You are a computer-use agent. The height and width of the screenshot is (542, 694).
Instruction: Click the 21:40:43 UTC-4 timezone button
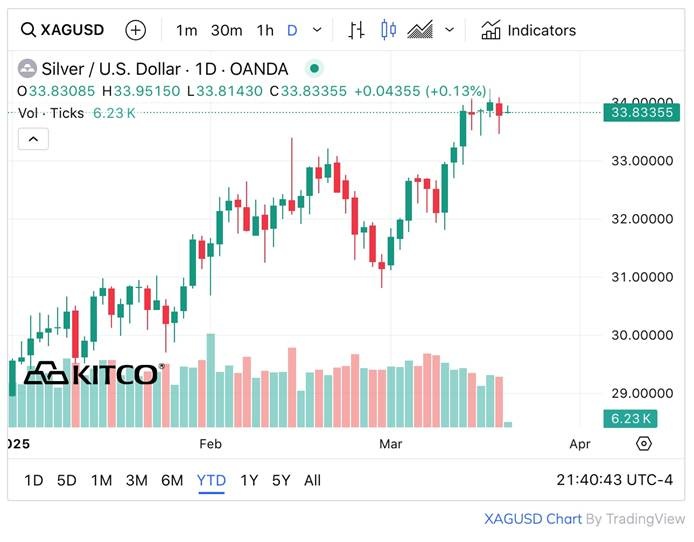tap(614, 480)
